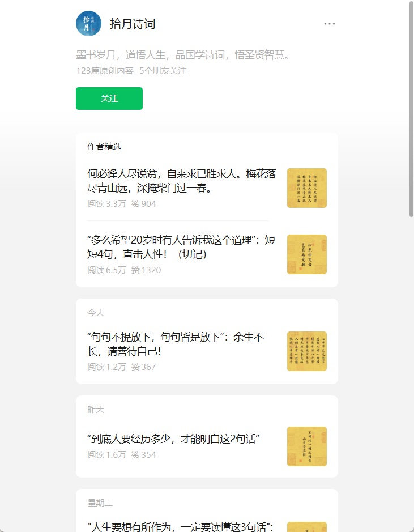Click the text 5个朋友关注
This screenshot has width=414, height=532.
[163, 71]
